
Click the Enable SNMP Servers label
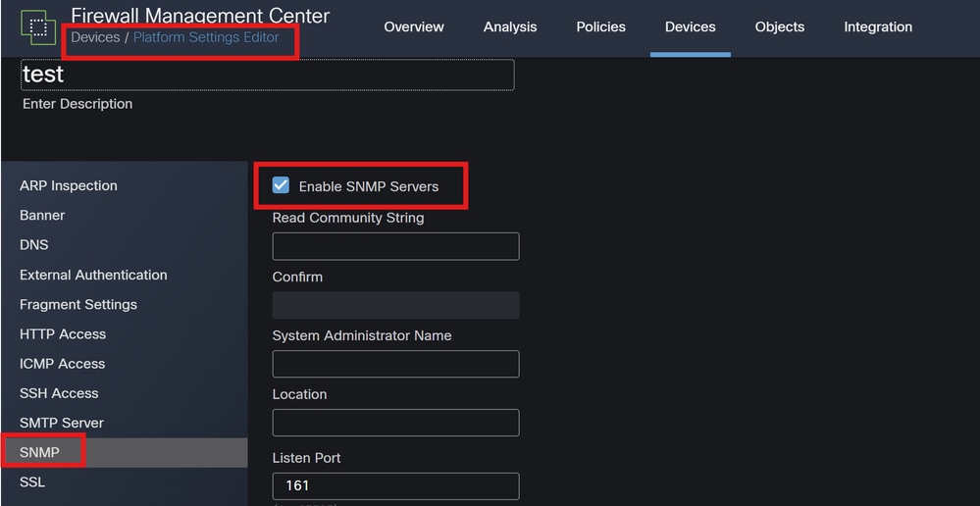[x=369, y=186]
